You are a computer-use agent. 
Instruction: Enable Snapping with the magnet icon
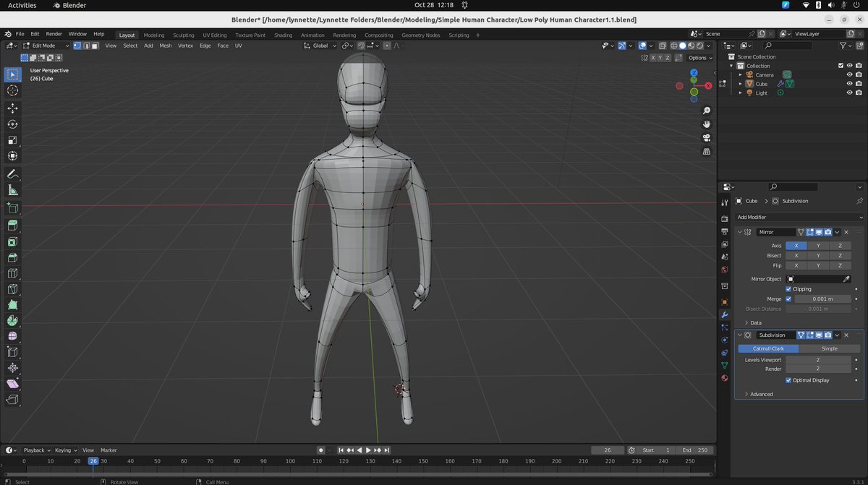tap(362, 46)
